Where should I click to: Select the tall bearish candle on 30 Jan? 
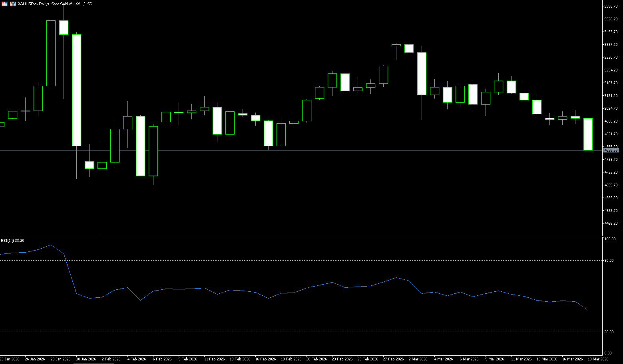click(76, 90)
